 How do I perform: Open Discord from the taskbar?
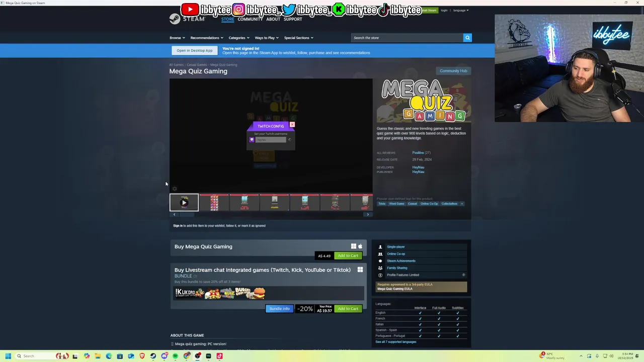point(165,356)
